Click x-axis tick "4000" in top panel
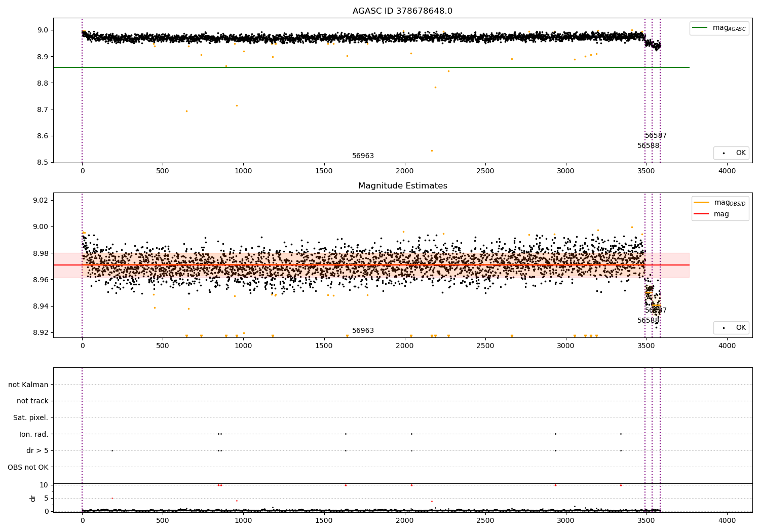 tap(727, 171)
